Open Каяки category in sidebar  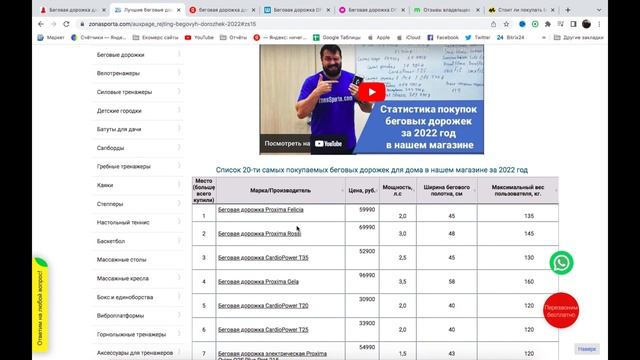click(105, 185)
